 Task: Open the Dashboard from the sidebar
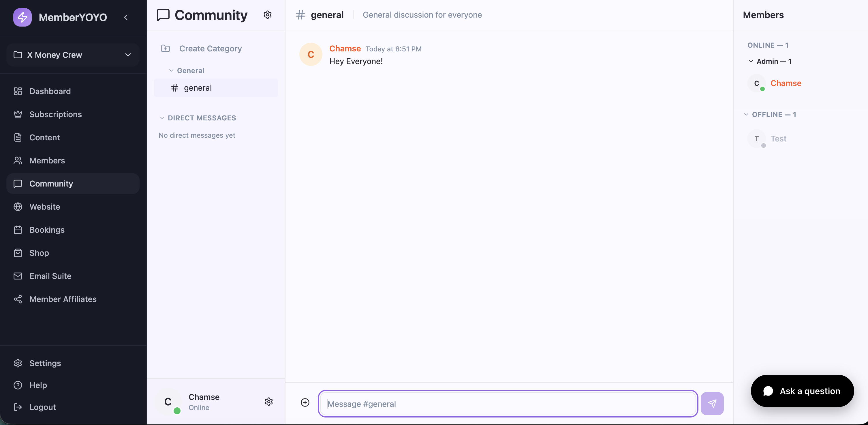pos(18,91)
